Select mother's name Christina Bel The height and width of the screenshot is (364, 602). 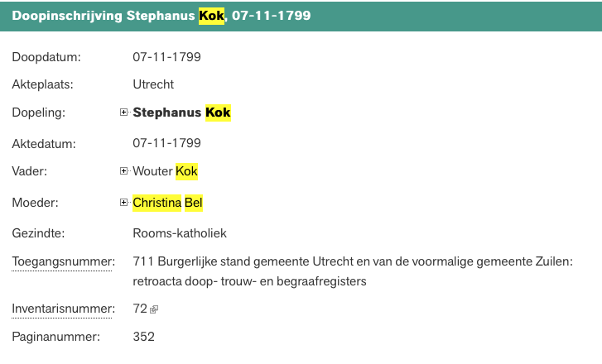tap(167, 202)
